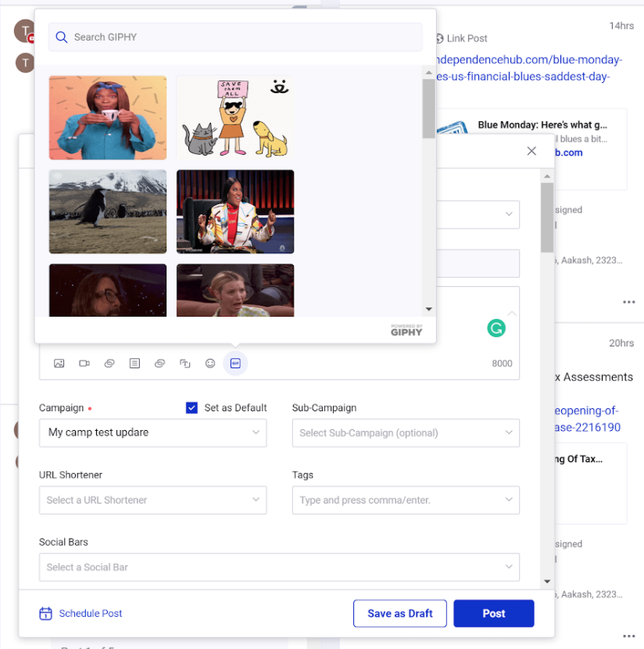Click the magnifier icon in GIPHY search
Image resolution: width=644 pixels, height=649 pixels.
coord(62,38)
